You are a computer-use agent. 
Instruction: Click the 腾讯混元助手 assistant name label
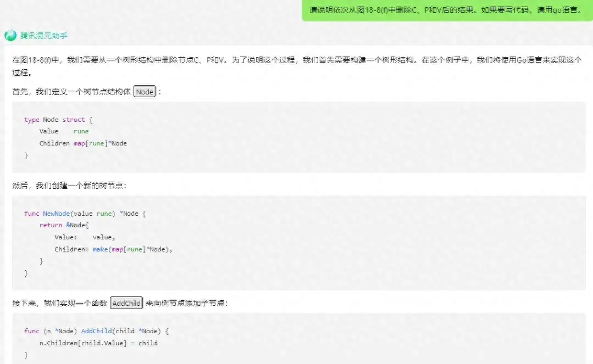44,36
